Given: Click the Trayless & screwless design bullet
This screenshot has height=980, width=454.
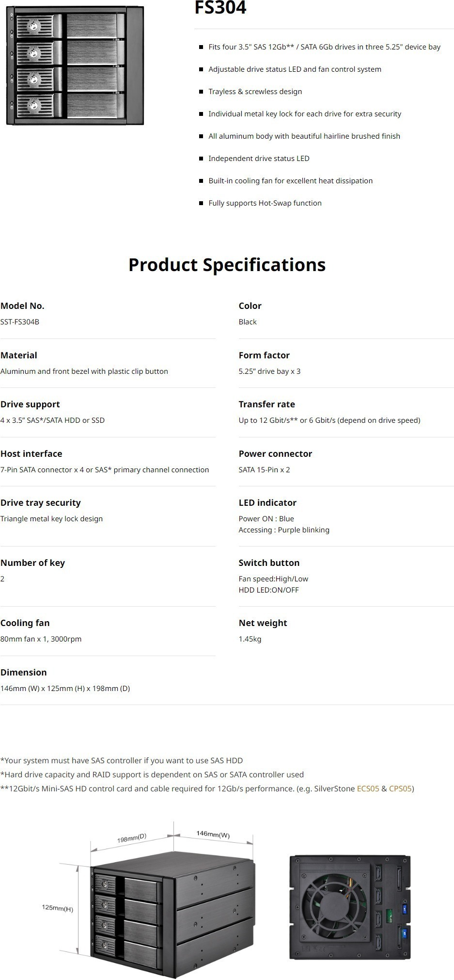Looking at the screenshot, I should (255, 92).
